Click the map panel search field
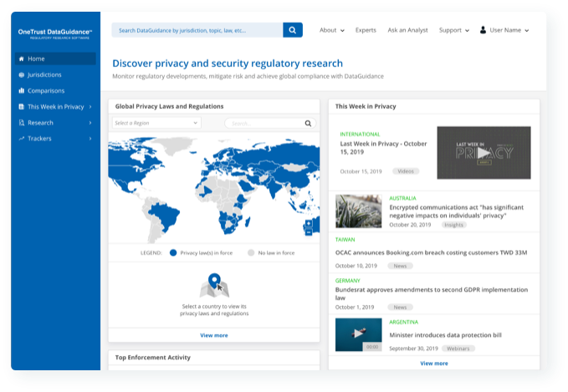 pyautogui.click(x=270, y=124)
